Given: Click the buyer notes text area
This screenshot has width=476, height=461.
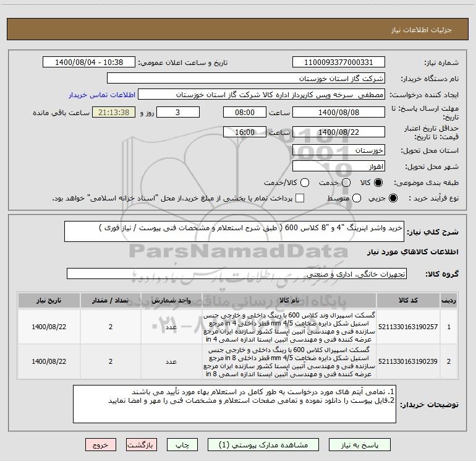Looking at the screenshot, I should pos(234,404).
